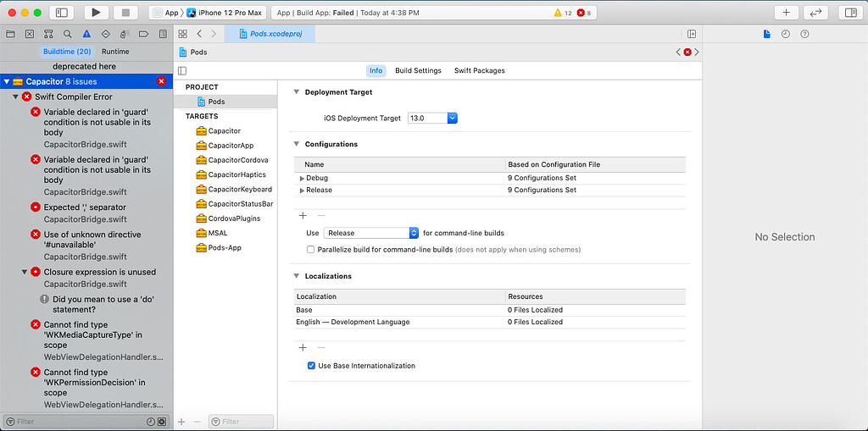Run the build with the Play button
The width and height of the screenshot is (868, 431).
(97, 12)
